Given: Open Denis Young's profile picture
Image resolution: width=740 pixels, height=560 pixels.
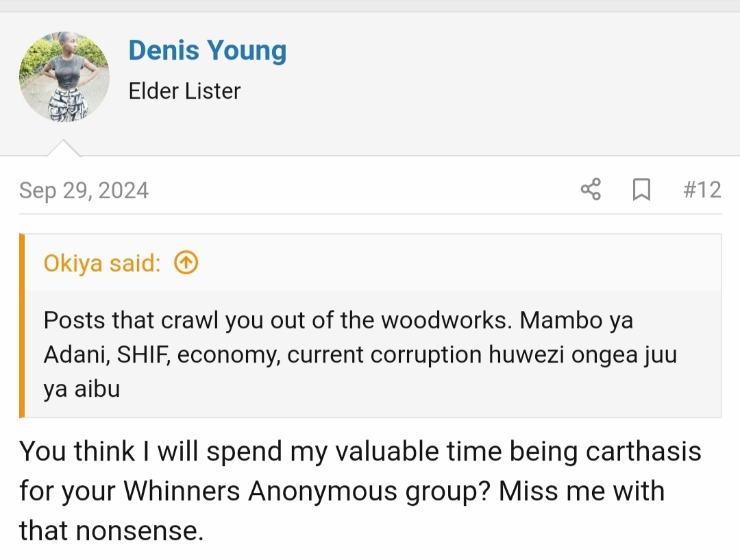Looking at the screenshot, I should [64, 77].
